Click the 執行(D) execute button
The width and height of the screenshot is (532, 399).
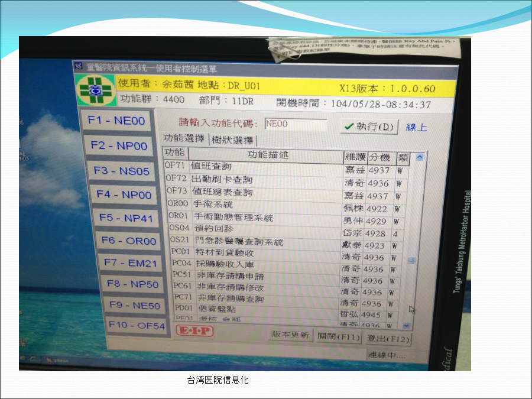[x=369, y=126]
